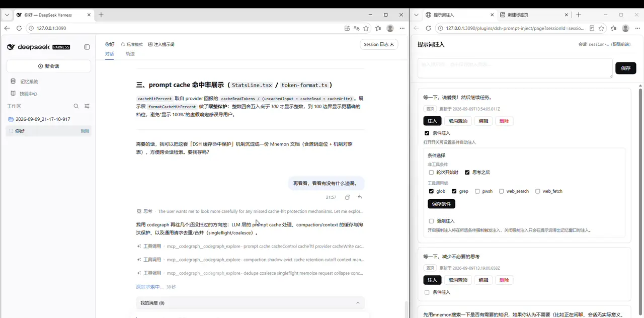Open the browser tab list chevron

tap(7, 15)
